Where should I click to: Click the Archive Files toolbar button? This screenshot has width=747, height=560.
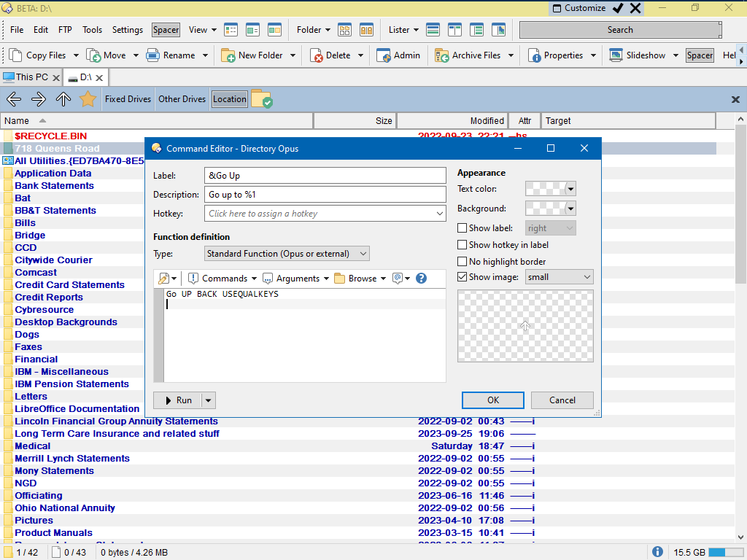tap(468, 55)
